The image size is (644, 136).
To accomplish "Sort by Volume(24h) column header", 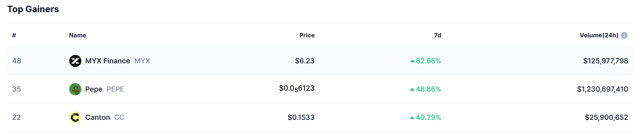I will 599,35.
